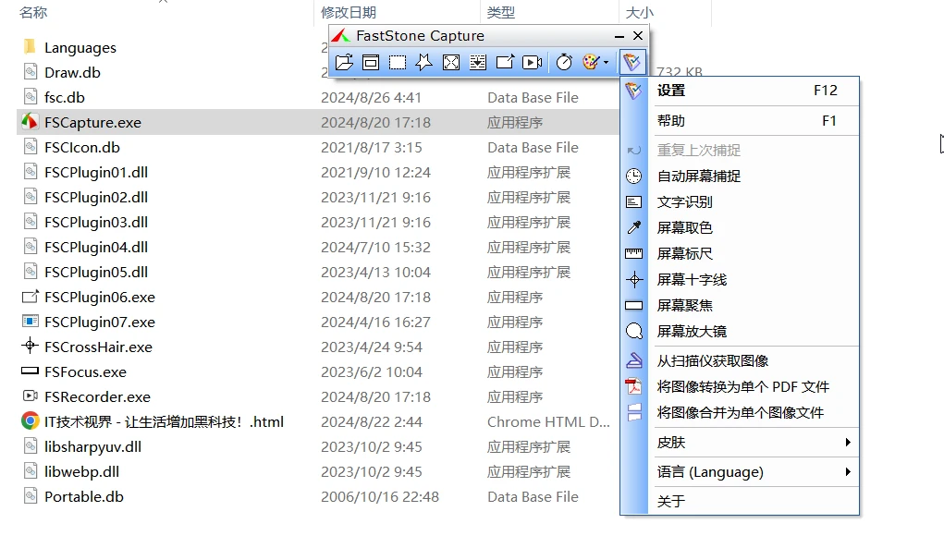The height and width of the screenshot is (560, 944).
Task: Open 屏幕放大镜 magnifier entry
Action: pos(754,332)
